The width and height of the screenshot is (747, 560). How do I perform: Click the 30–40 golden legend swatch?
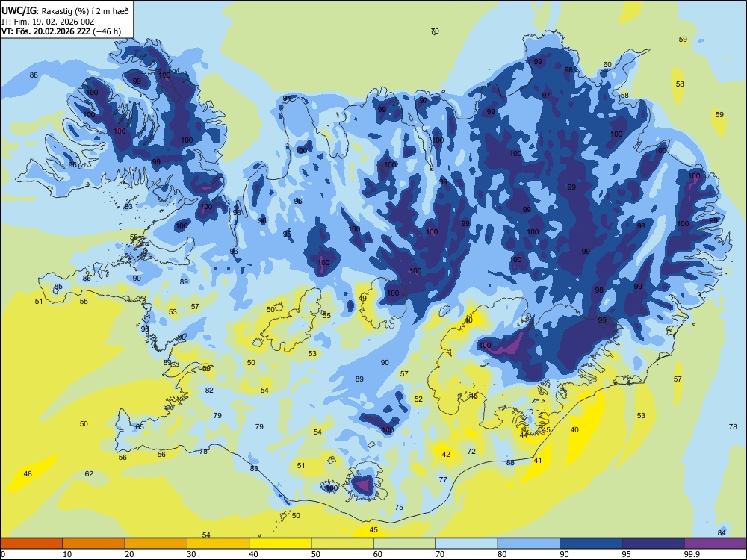point(218,544)
